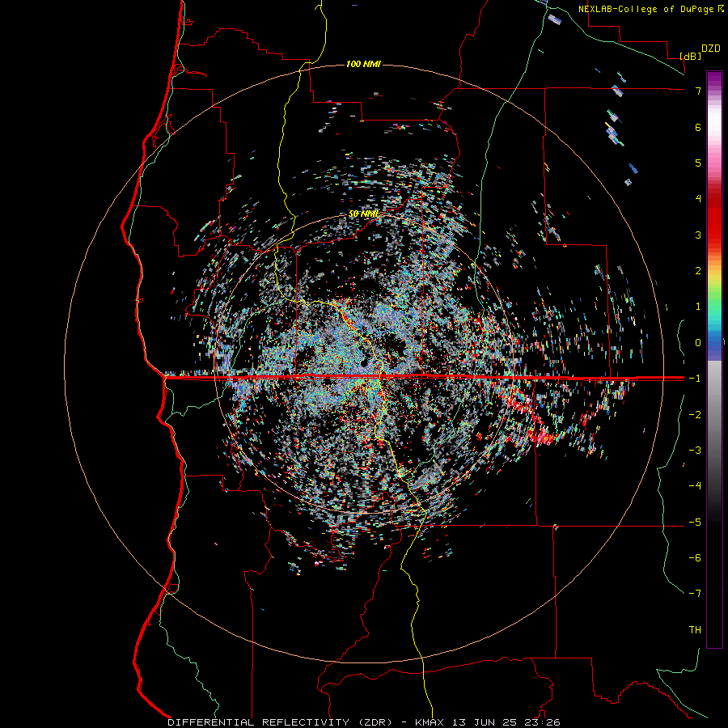The image size is (728, 728).
Task: Click the -5 value on the color scale
Action: pyautogui.click(x=695, y=523)
